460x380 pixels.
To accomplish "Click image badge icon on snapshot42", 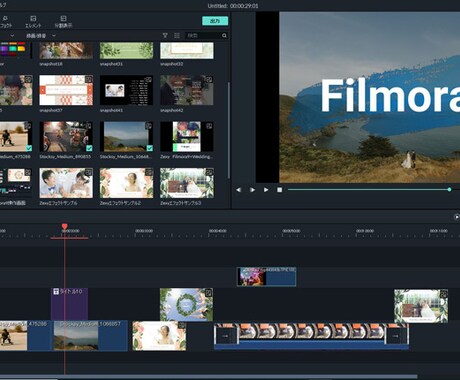I will pyautogui.click(x=209, y=79).
